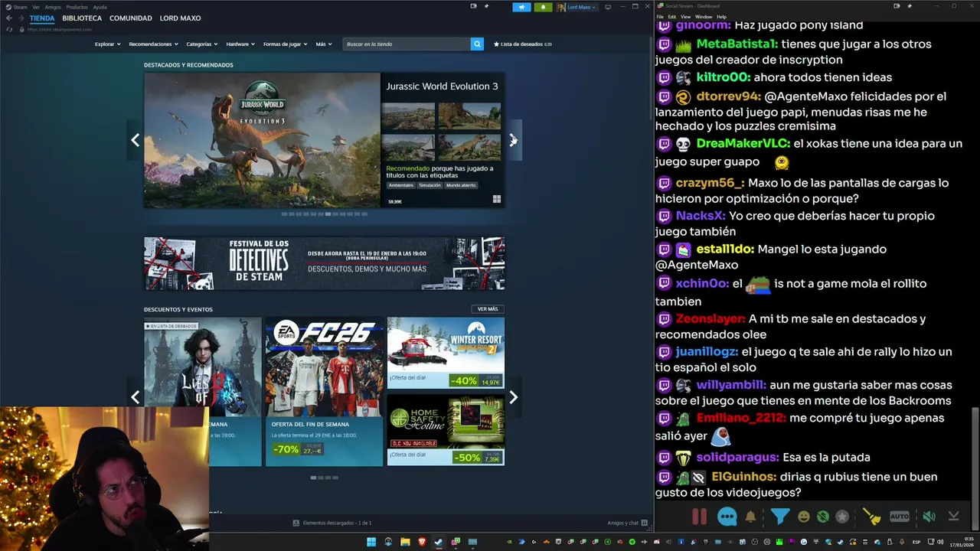Show previous featured game in carousel

coord(135,140)
